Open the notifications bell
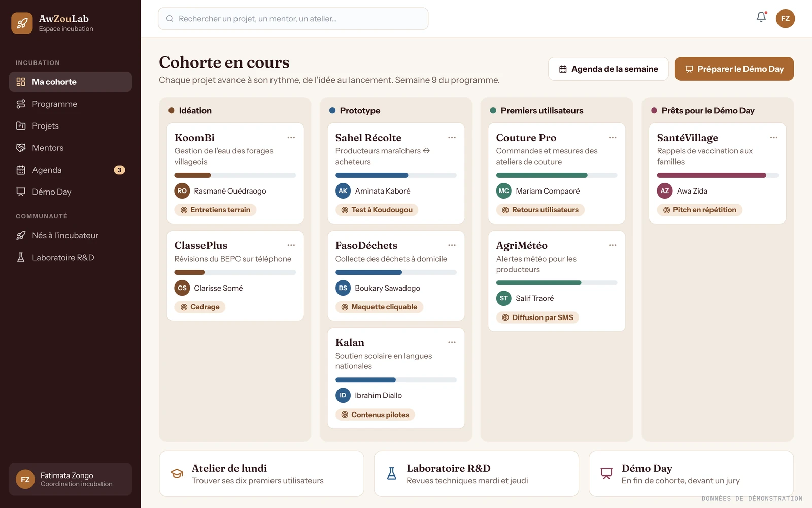Screen dimensions: 812x508 tap(761, 17)
